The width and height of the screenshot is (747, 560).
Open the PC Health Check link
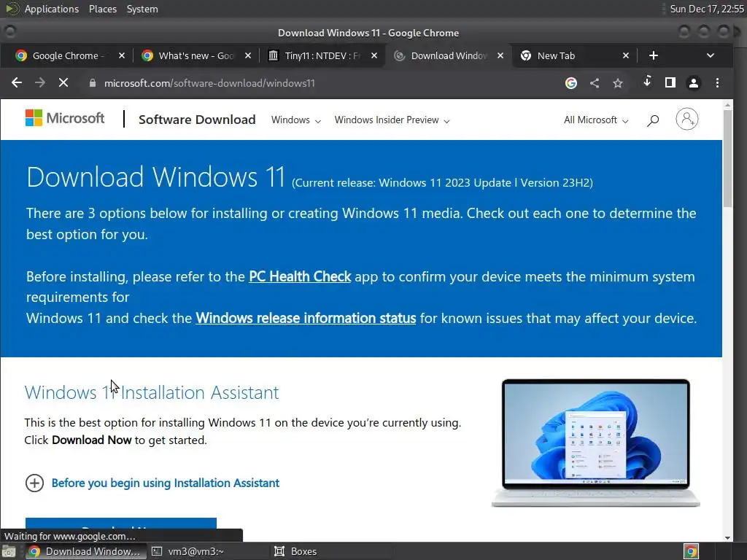(300, 276)
